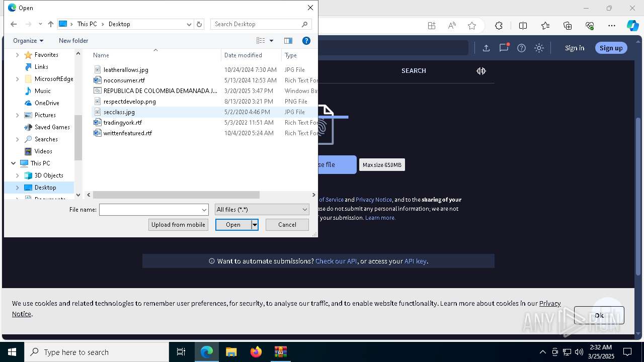The image size is (644, 362).
Task: Add page to favorites star
Action: (x=471, y=26)
